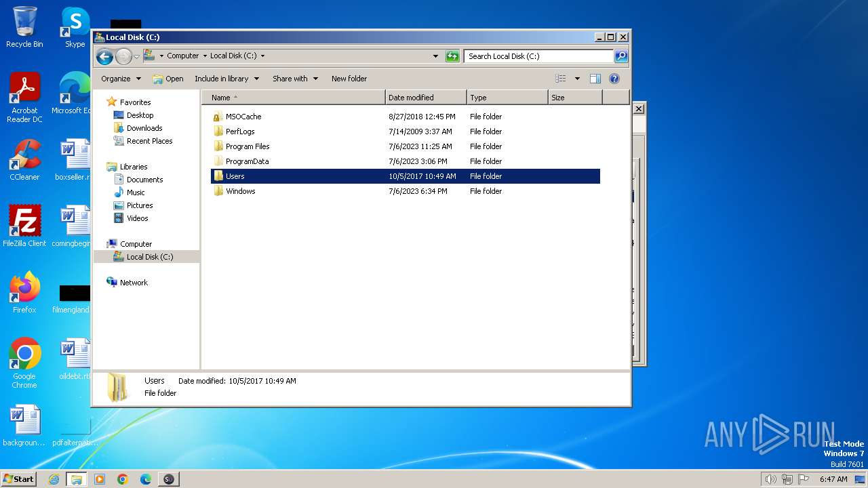The height and width of the screenshot is (488, 868).
Task: Click Chrome icon in taskbar
Action: [123, 479]
